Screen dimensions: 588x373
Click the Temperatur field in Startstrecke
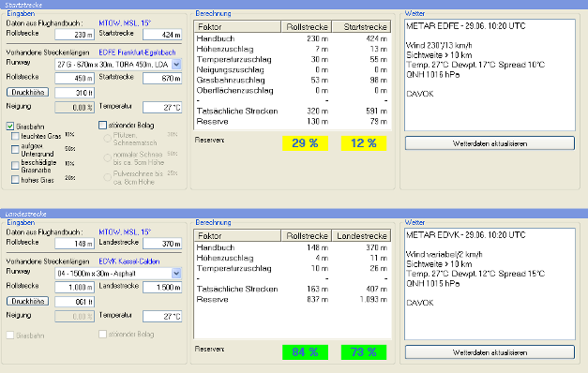[162, 107]
